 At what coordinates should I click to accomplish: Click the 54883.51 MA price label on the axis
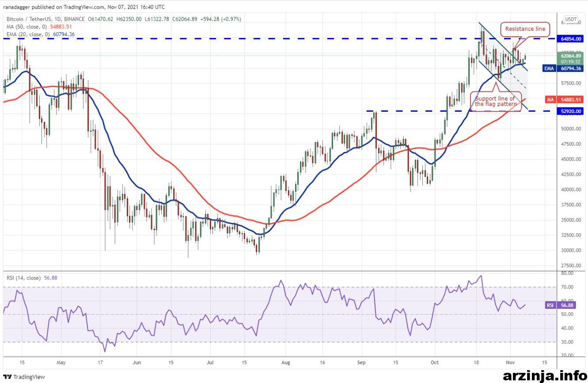[572, 100]
